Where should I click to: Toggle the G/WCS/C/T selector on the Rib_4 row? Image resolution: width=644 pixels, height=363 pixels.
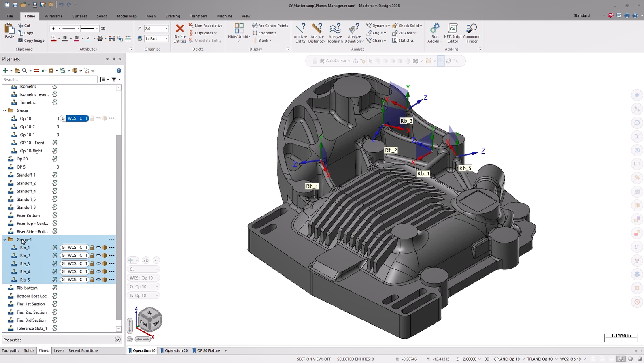pos(74,272)
